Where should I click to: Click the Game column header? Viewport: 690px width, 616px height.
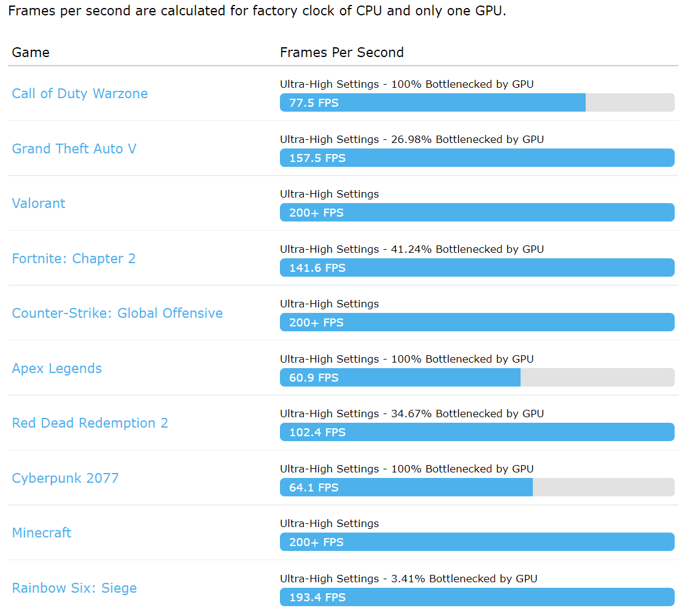(x=31, y=52)
